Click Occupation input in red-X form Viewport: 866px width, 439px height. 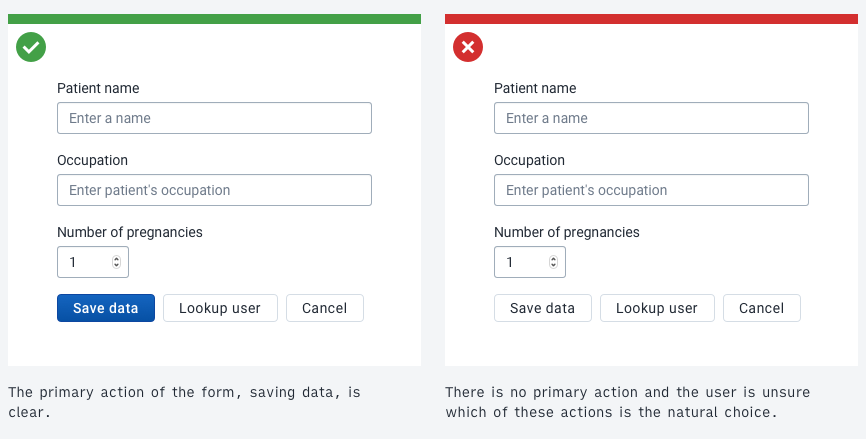click(x=651, y=190)
